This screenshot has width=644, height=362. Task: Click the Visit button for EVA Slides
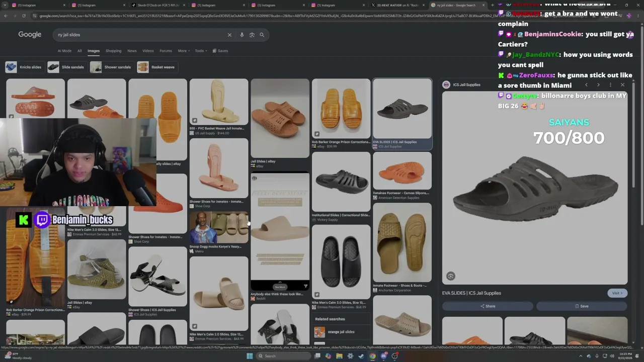pos(617,293)
